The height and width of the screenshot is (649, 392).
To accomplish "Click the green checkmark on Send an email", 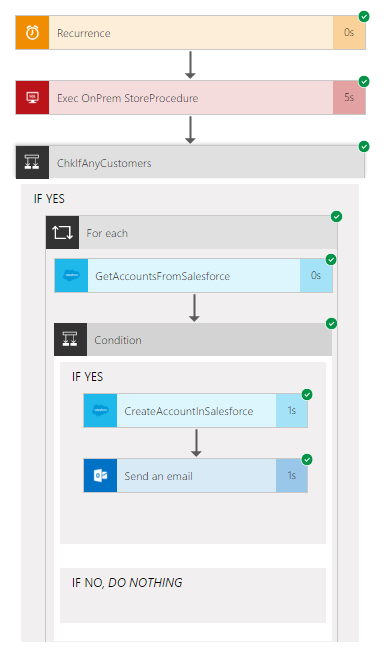I will tap(307, 459).
